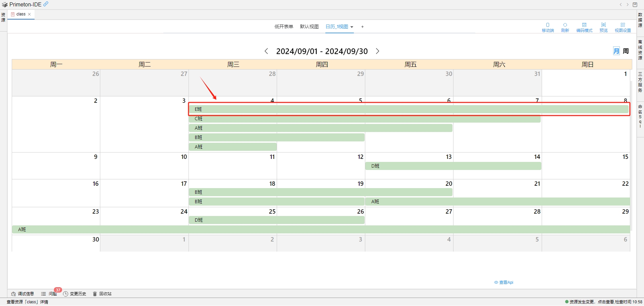Image resolution: width=644 pixels, height=306 pixels.
Task: Open 变更历史 change history icon
Action: coord(74,294)
